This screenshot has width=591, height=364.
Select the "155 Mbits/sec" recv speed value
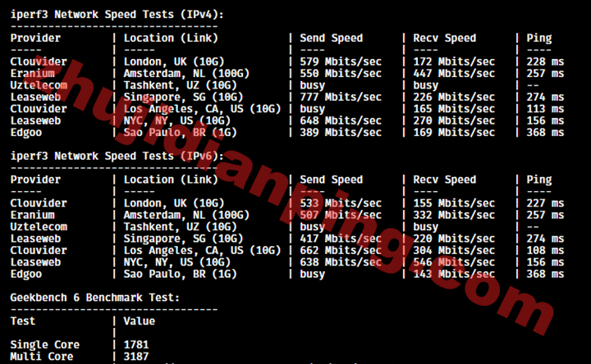454,203
